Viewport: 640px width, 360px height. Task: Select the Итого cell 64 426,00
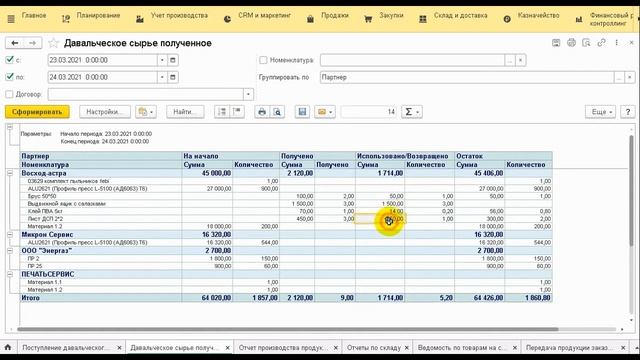pyautogui.click(x=480, y=298)
